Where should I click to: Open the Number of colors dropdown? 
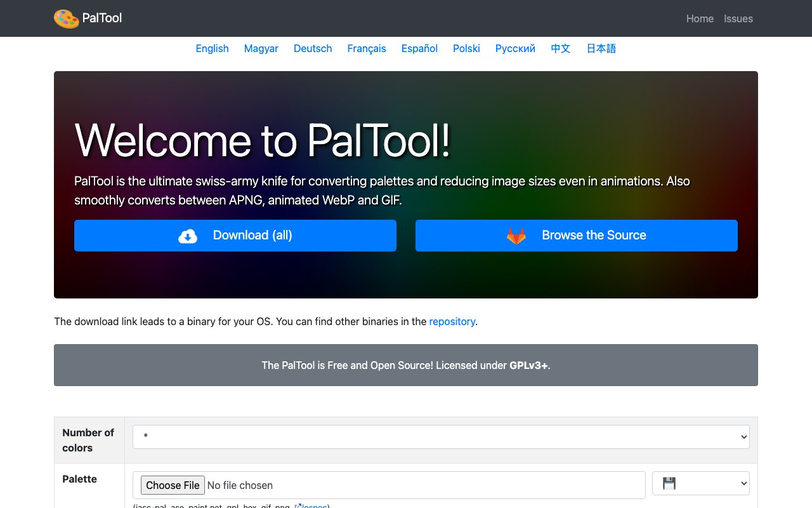click(441, 437)
